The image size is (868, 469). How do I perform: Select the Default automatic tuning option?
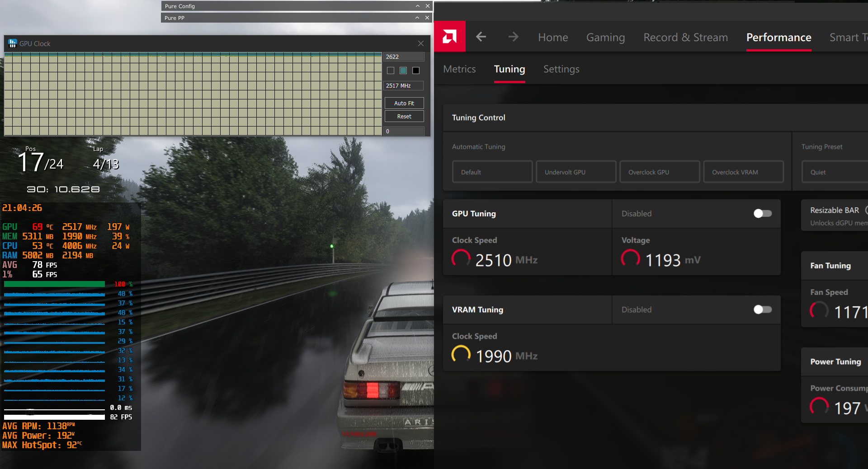pos(492,172)
